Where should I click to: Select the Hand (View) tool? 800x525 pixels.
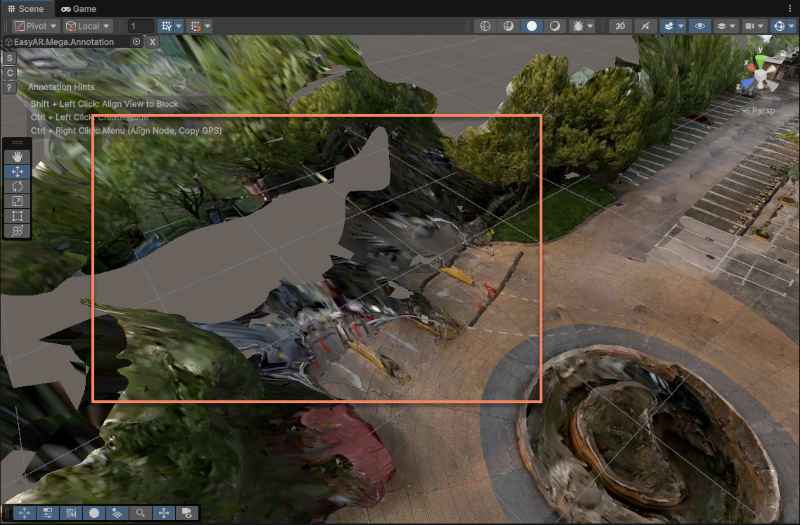click(x=17, y=157)
